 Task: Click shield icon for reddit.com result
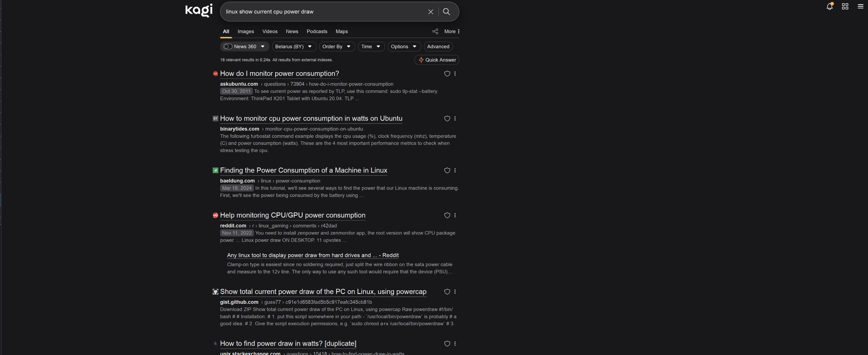447,215
